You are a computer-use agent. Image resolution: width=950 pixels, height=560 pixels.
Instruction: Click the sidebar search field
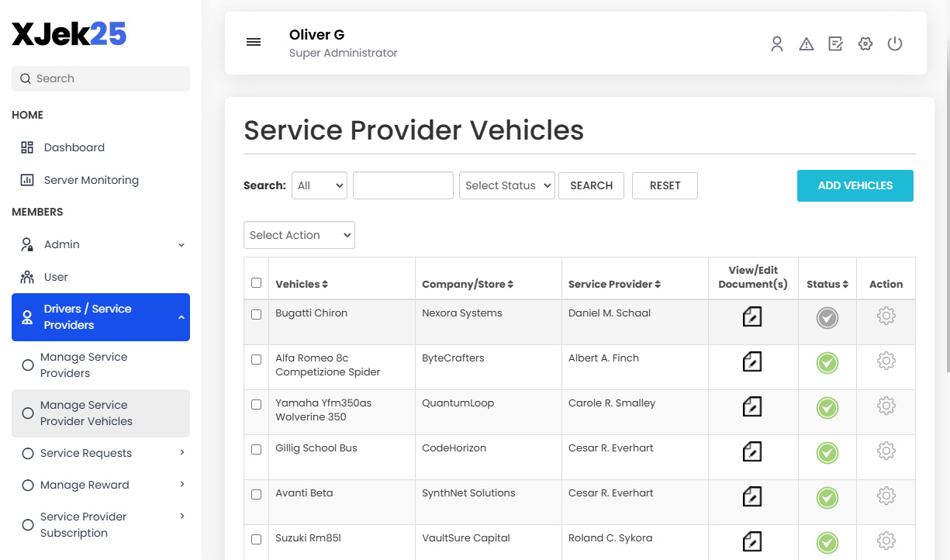100,78
